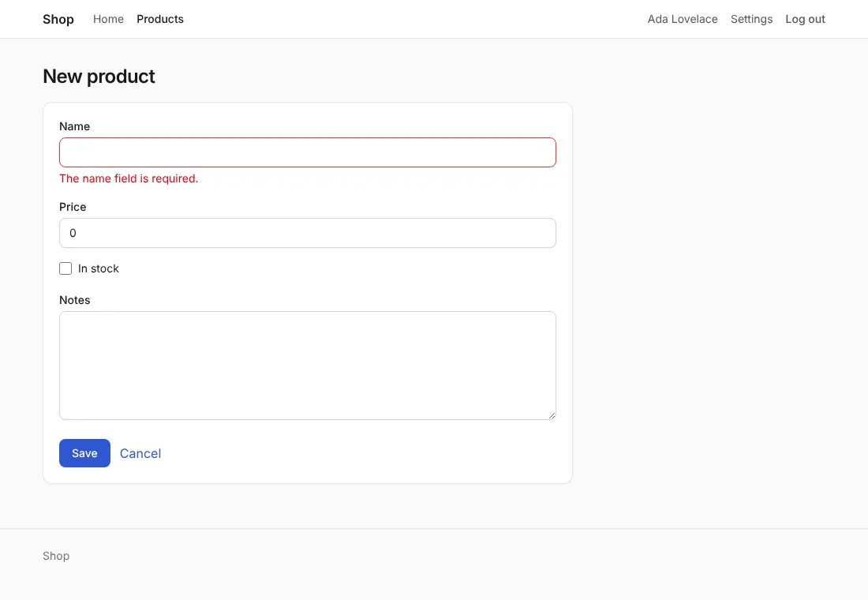The height and width of the screenshot is (600, 868).
Task: Open the Products navigation item
Action: pos(160,20)
